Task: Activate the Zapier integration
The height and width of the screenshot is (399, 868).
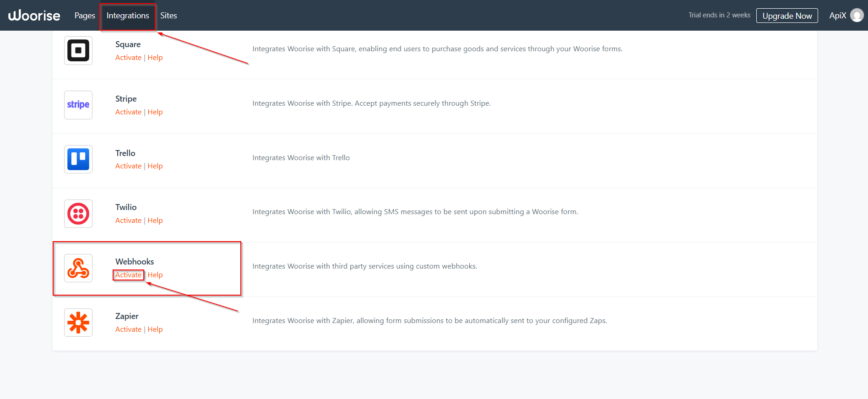Action: [x=128, y=329]
